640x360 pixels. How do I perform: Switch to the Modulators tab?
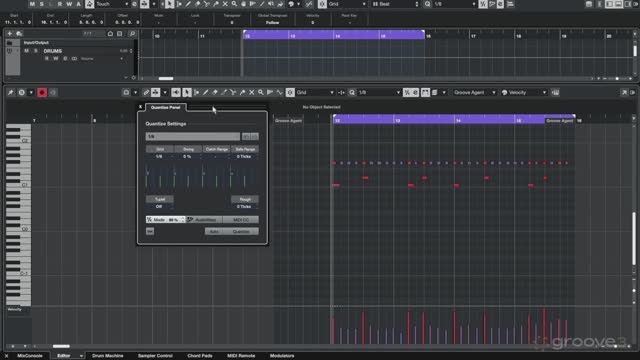tap(282, 356)
